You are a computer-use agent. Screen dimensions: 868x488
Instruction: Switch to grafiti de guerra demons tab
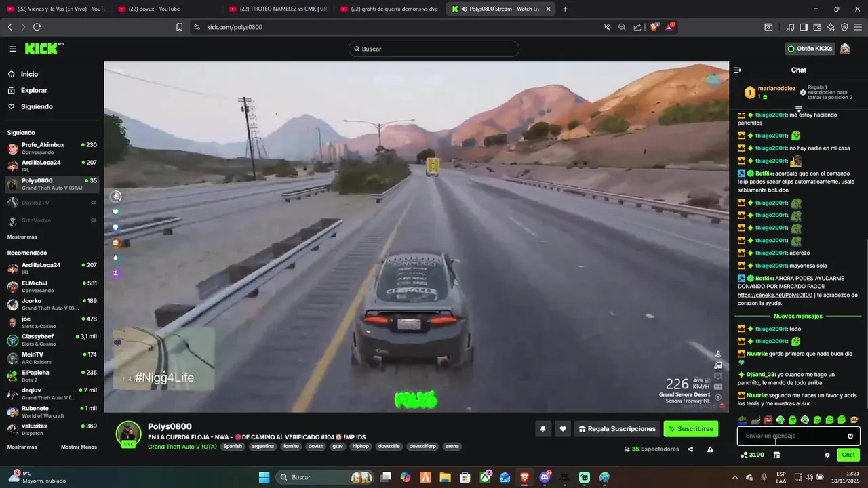click(390, 9)
